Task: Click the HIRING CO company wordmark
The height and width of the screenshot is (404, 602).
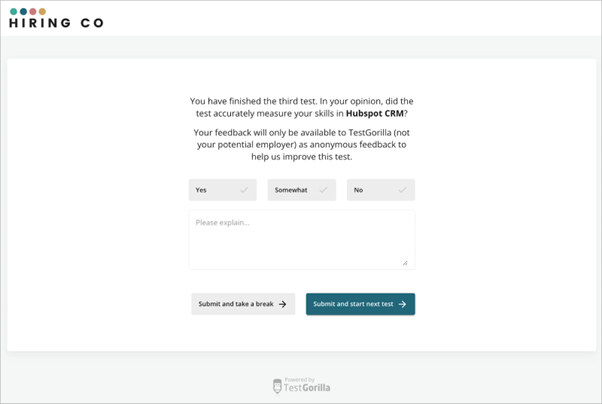Action: pyautogui.click(x=56, y=23)
